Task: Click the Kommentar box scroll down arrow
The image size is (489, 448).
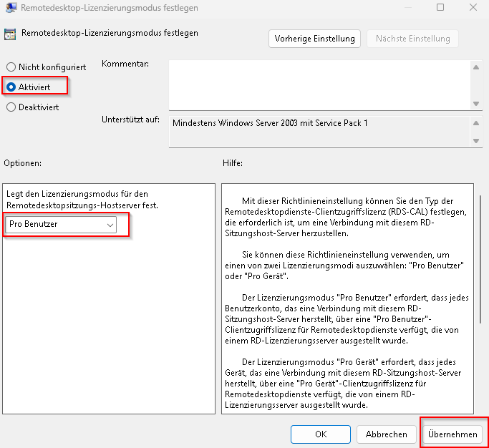Action: (x=476, y=103)
